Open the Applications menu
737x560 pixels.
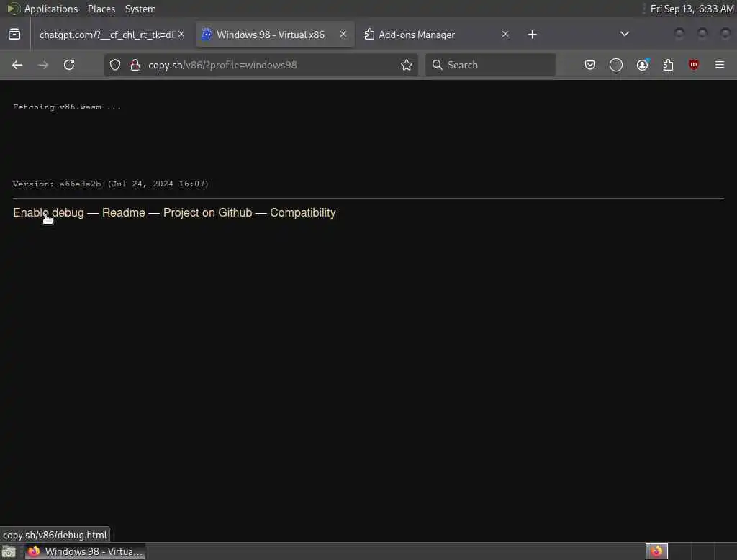tap(51, 9)
